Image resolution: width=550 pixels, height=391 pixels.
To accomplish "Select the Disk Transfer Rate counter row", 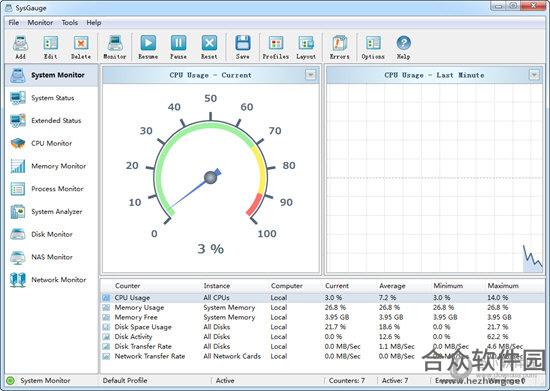I will (x=323, y=346).
